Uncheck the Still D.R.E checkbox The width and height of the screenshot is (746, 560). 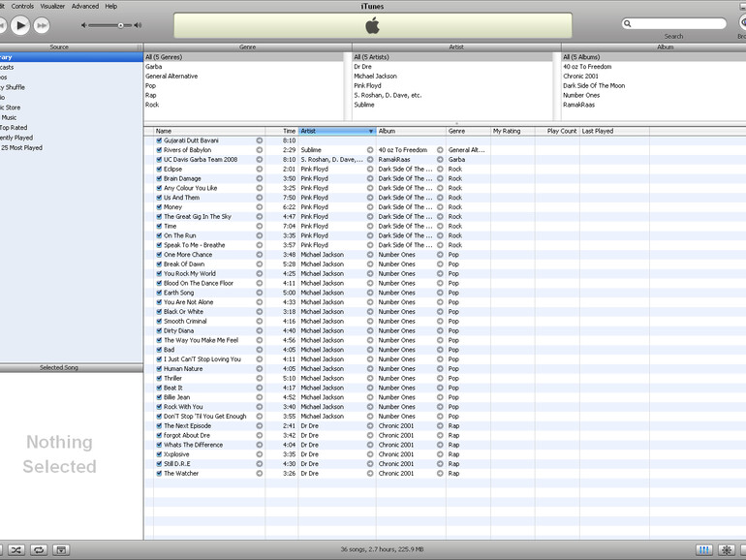(x=160, y=464)
